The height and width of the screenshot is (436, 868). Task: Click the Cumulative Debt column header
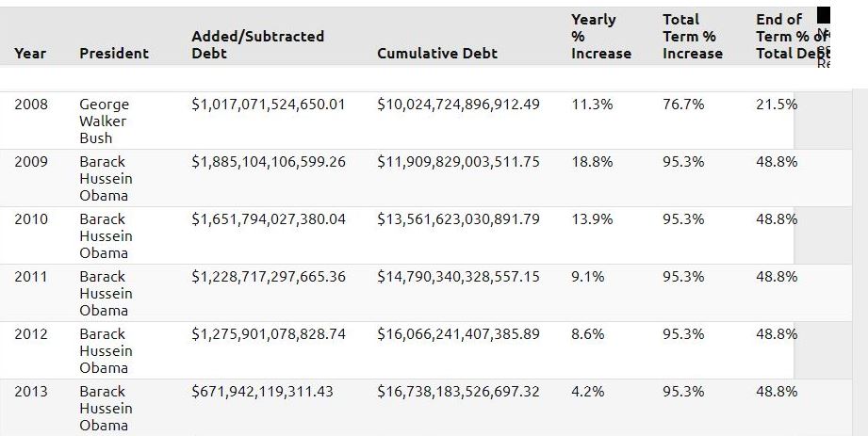pyautogui.click(x=437, y=54)
